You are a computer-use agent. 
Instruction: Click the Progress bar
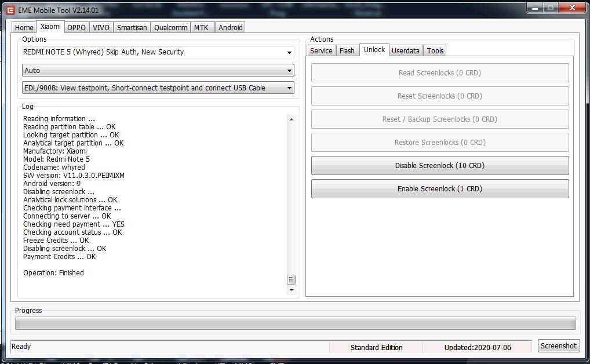click(296, 323)
